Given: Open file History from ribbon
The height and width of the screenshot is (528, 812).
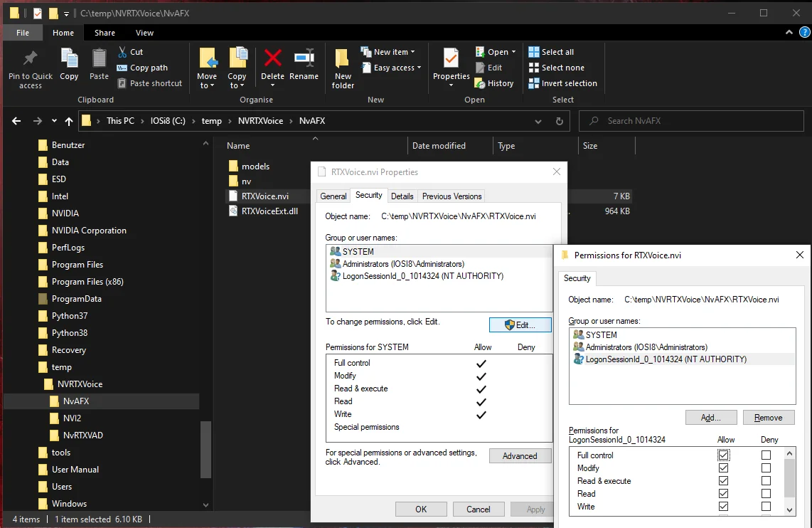Looking at the screenshot, I should pyautogui.click(x=494, y=83).
